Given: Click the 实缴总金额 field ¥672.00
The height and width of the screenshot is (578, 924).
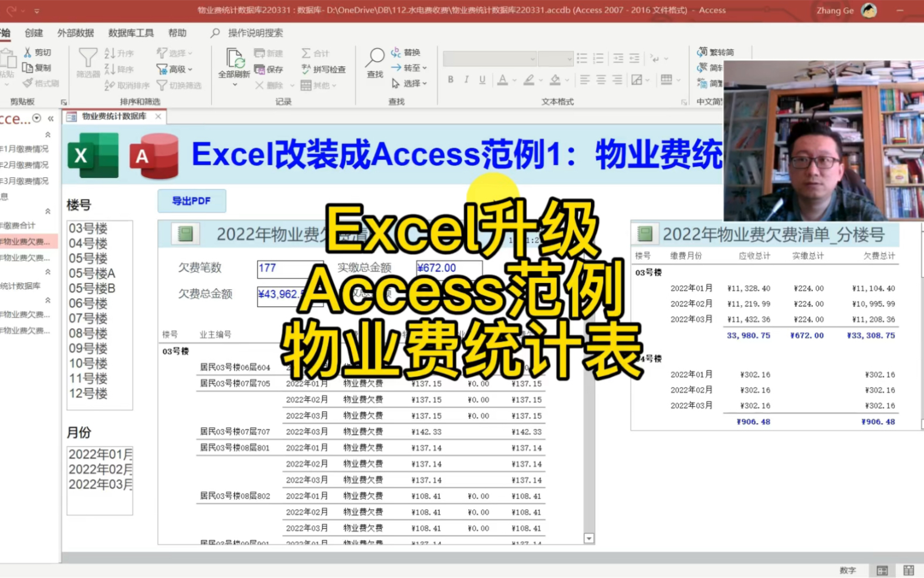Looking at the screenshot, I should coord(449,268).
